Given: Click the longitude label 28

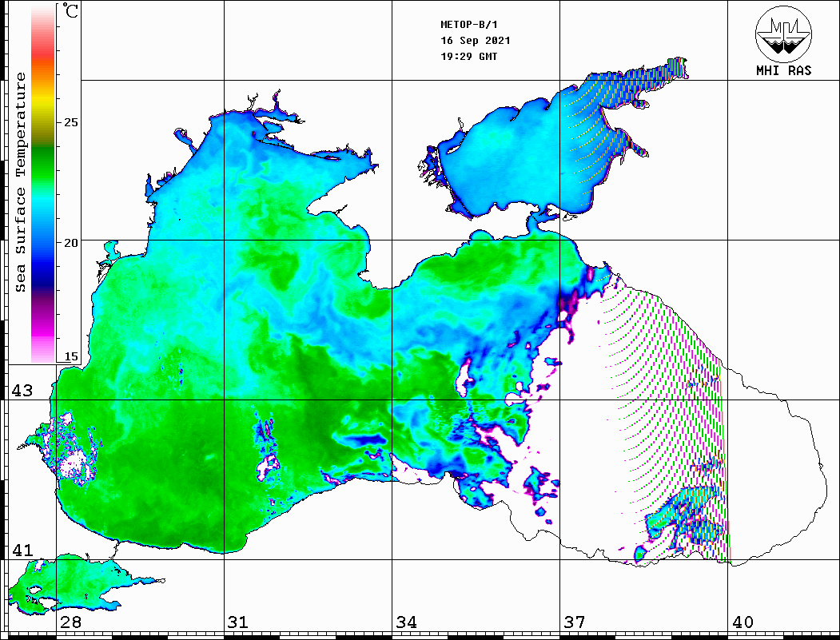Looking at the screenshot, I should coord(70,622).
